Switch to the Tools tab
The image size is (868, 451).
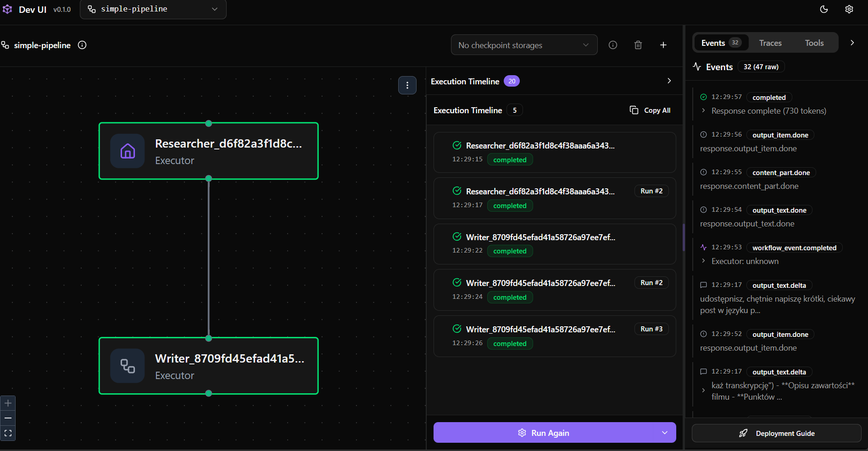click(x=814, y=43)
